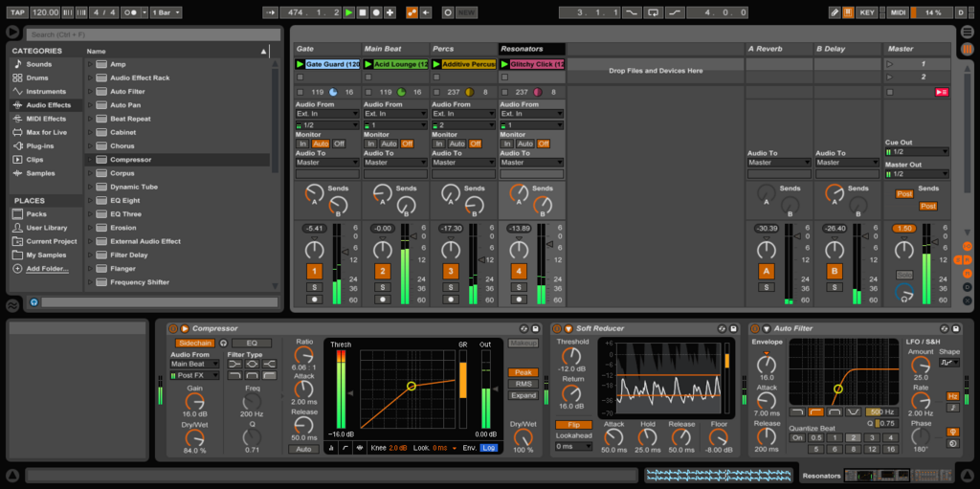
Task: Click the Flip button in Soft Reducer
Action: 573,425
